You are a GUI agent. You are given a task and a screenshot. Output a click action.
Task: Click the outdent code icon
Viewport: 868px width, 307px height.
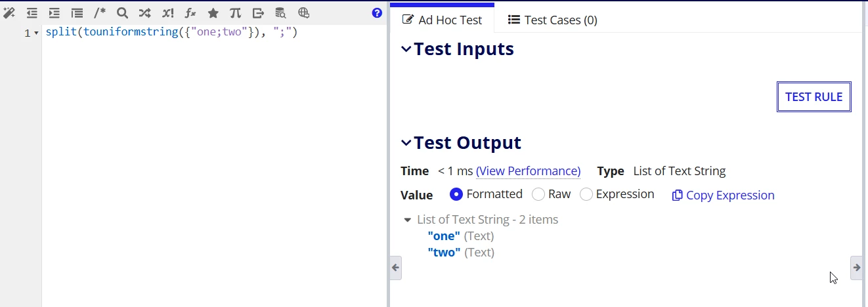32,12
